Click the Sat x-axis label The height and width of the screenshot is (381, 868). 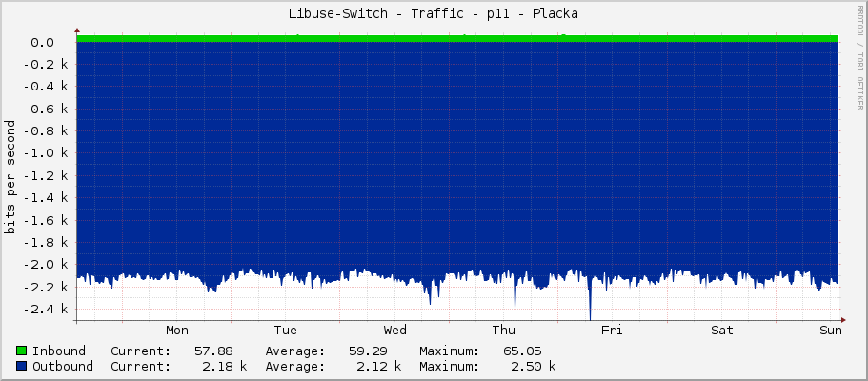tap(722, 331)
